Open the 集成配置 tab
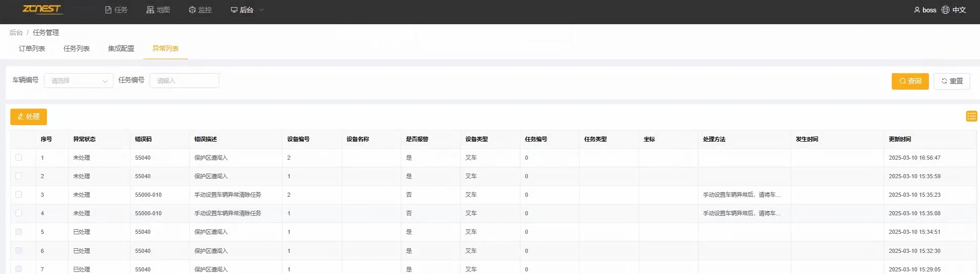This screenshot has width=980, height=274. click(121, 48)
